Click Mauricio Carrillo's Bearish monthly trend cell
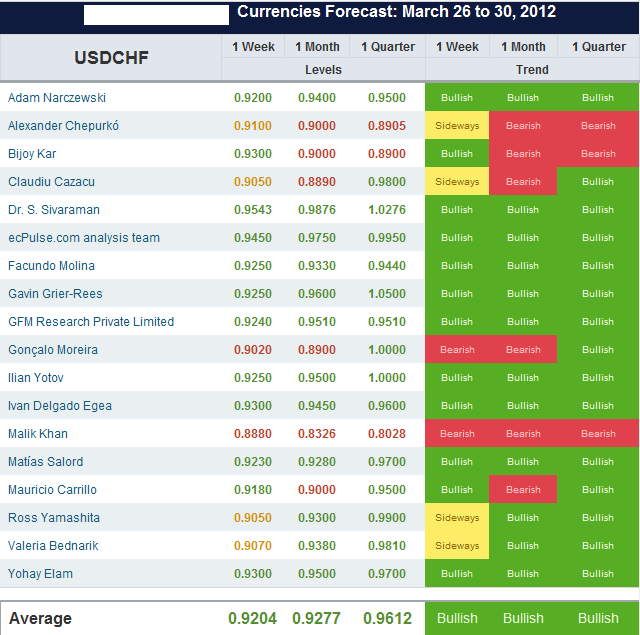The width and height of the screenshot is (640, 635). tap(523, 490)
